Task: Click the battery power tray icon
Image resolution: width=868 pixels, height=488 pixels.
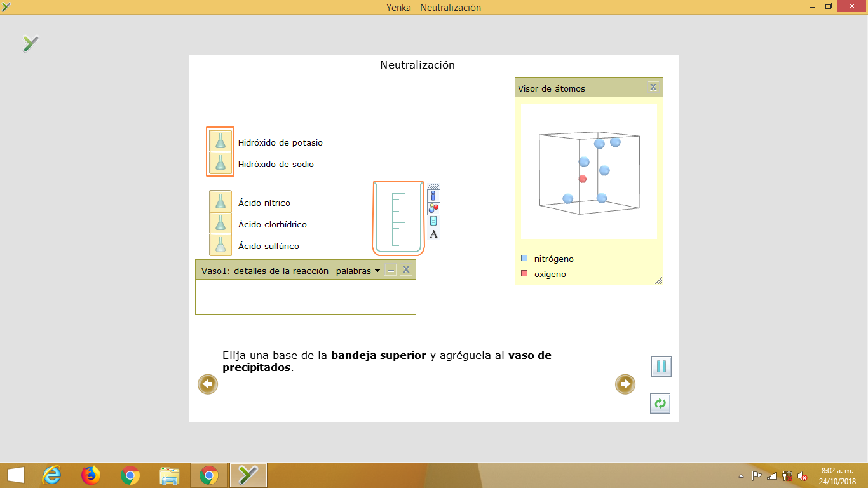Action: pyautogui.click(x=787, y=476)
